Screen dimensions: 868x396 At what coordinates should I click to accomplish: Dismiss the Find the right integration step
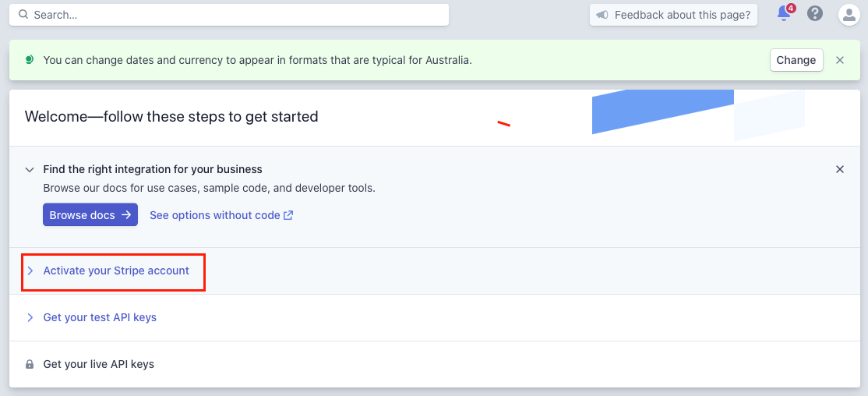(840, 169)
